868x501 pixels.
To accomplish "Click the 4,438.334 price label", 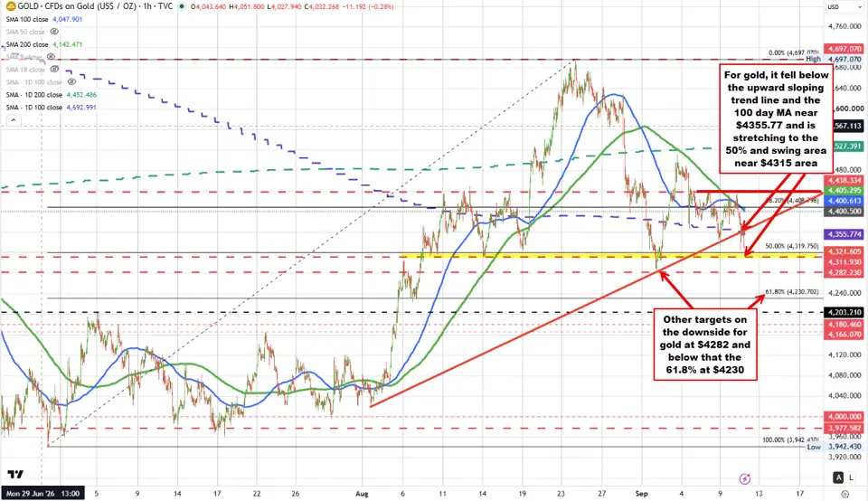I will 844,181.
